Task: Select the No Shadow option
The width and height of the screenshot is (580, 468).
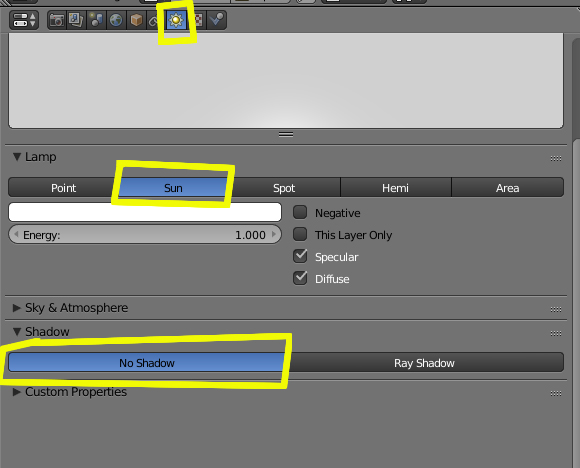Action: tap(146, 363)
